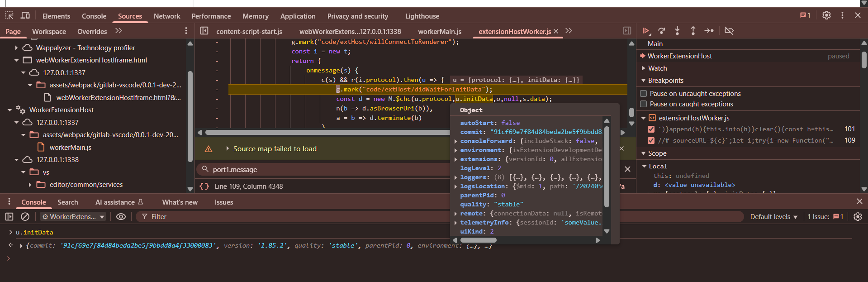This screenshot has width=868, height=282.
Task: Switch to the Elements panel
Action: point(56,16)
